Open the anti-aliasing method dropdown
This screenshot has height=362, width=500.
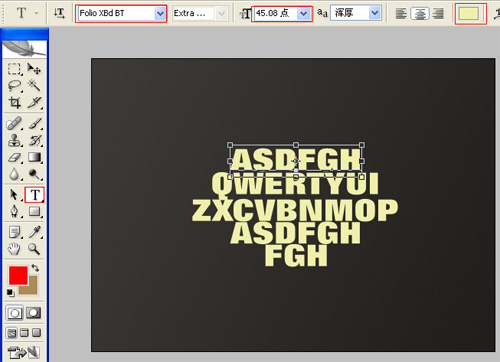(375, 13)
